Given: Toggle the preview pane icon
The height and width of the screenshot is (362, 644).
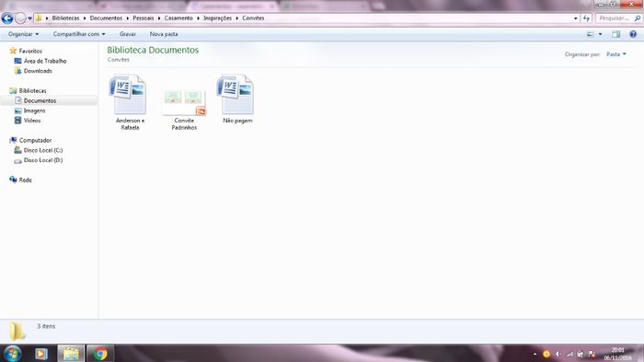Looking at the screenshot, I should pyautogui.click(x=615, y=34).
